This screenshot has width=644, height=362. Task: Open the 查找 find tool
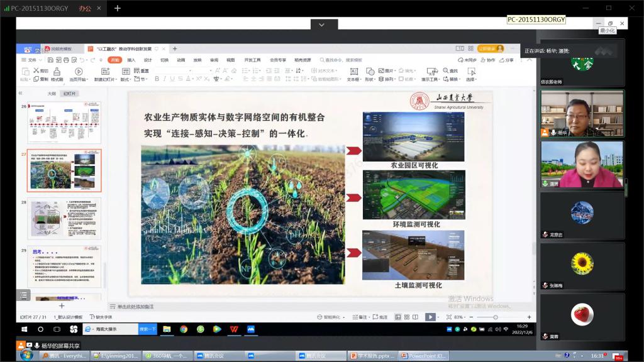click(x=450, y=71)
